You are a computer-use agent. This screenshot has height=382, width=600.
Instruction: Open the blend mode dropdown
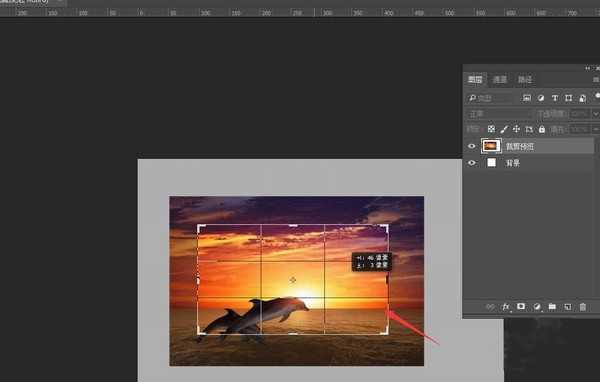(499, 114)
